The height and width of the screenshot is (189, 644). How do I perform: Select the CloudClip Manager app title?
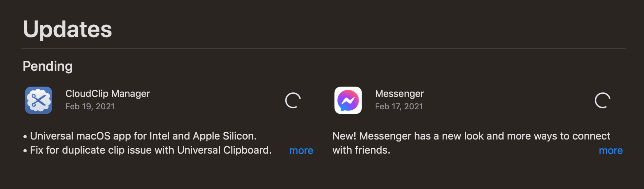point(108,93)
